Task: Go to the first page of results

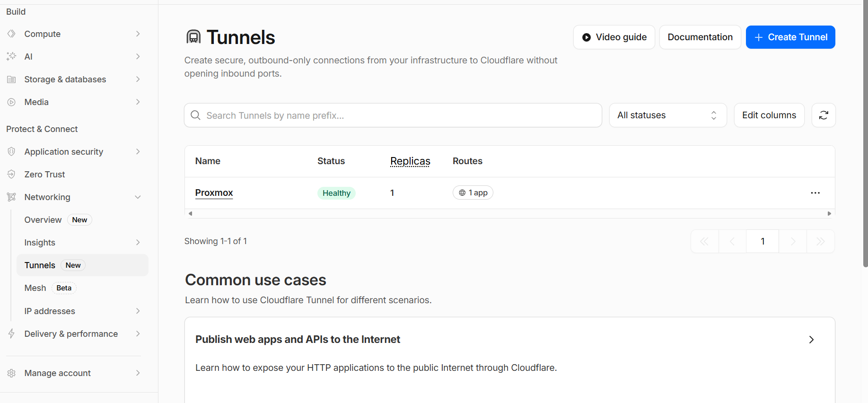Action: pos(704,242)
